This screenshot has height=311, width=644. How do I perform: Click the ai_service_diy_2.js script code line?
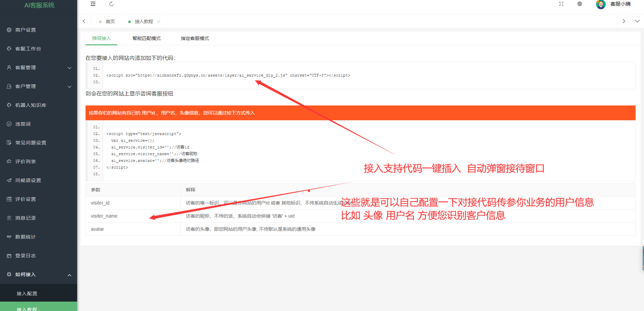click(228, 75)
